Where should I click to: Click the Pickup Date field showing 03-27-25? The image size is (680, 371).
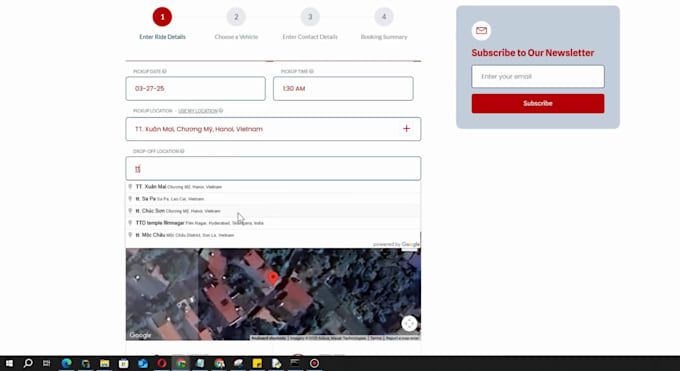coord(196,89)
